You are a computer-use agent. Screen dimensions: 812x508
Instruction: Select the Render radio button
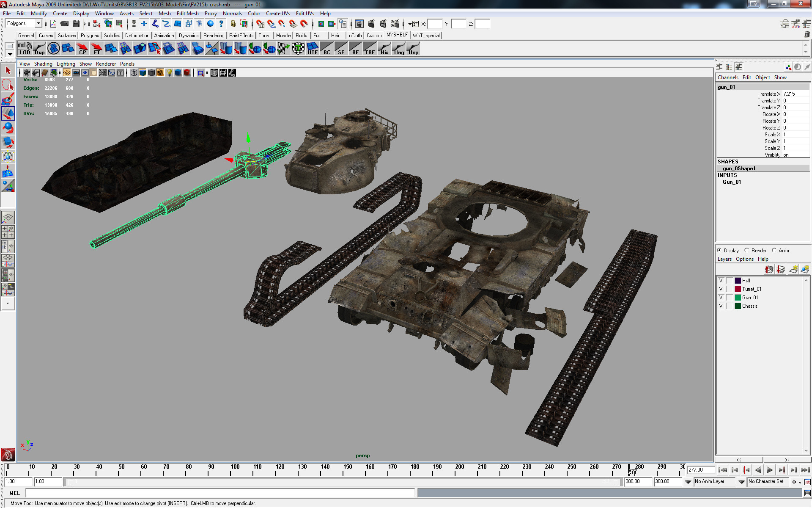tap(747, 250)
